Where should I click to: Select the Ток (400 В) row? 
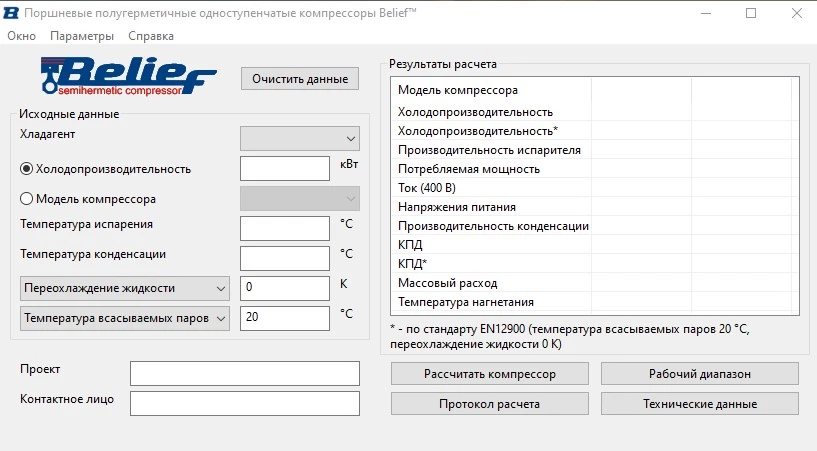tap(595, 188)
